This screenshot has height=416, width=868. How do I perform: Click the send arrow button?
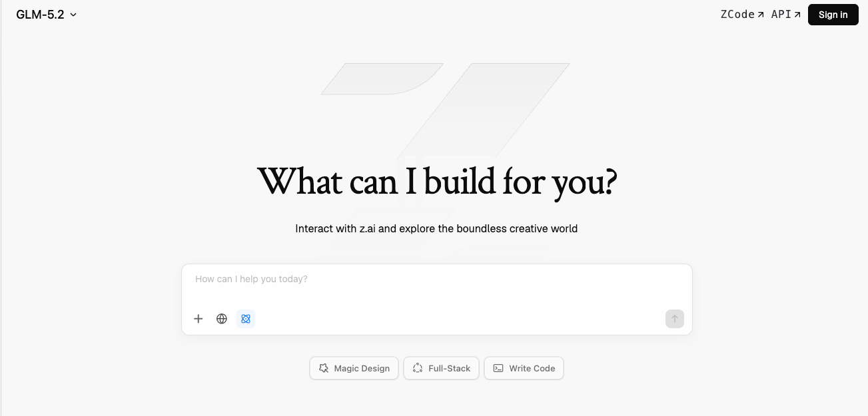pyautogui.click(x=675, y=319)
